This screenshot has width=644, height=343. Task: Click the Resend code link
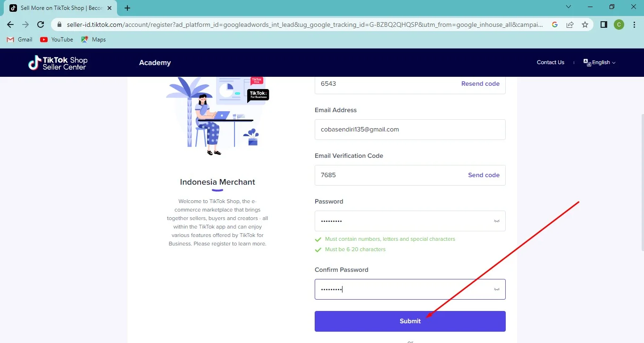click(x=480, y=83)
